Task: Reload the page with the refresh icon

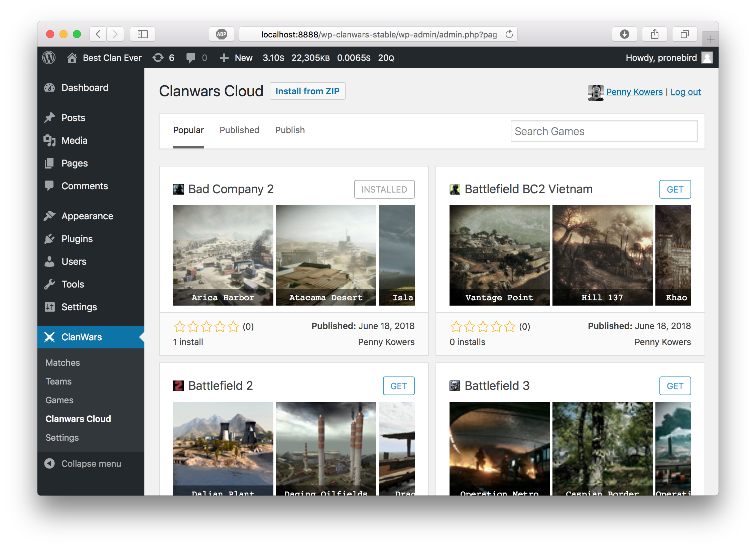Action: [x=509, y=34]
